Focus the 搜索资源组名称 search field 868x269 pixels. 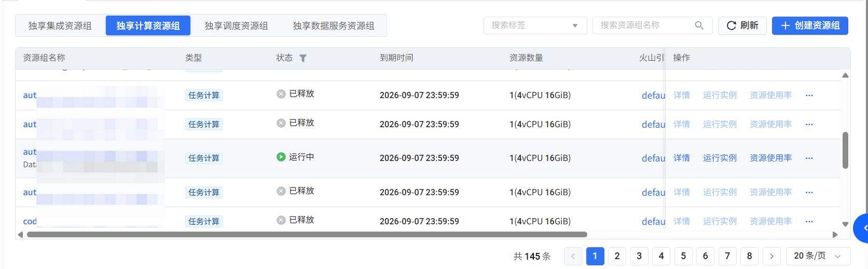645,25
